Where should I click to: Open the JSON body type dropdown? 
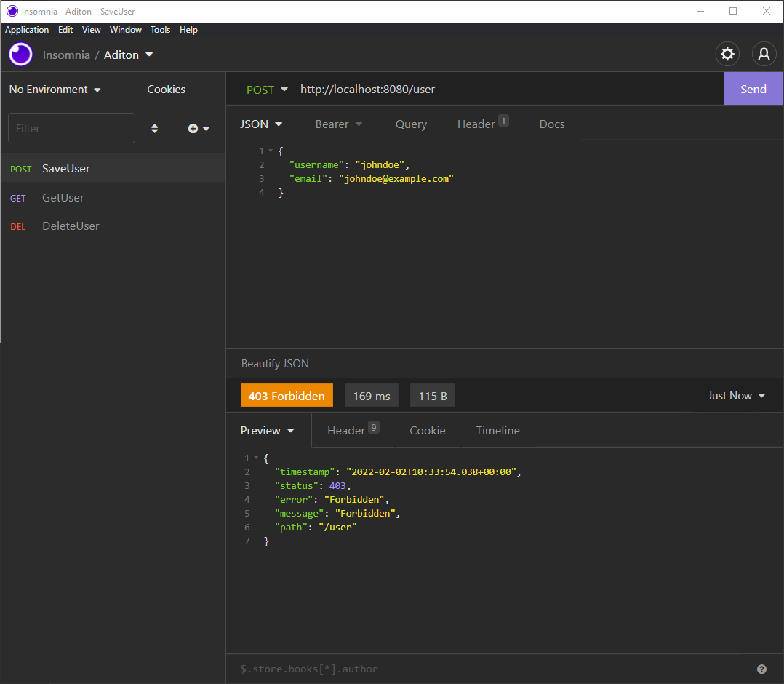tap(261, 124)
